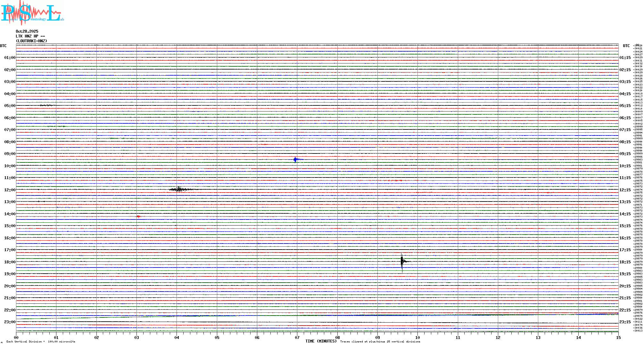
Task: Click the Oct 28, 2025 date label
Action: 27,31
